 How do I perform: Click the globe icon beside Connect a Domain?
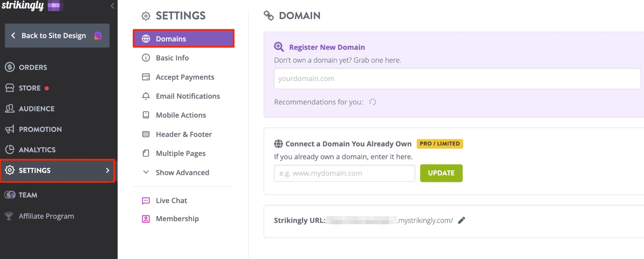pyautogui.click(x=278, y=144)
